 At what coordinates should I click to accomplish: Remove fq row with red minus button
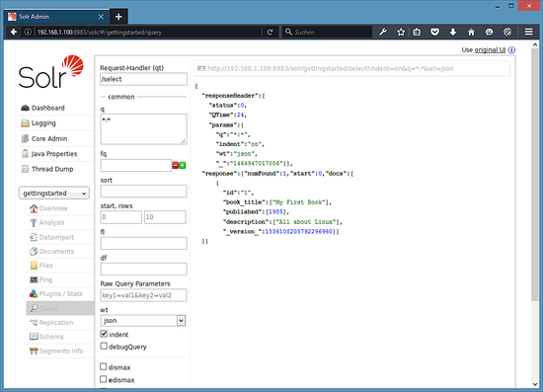175,166
